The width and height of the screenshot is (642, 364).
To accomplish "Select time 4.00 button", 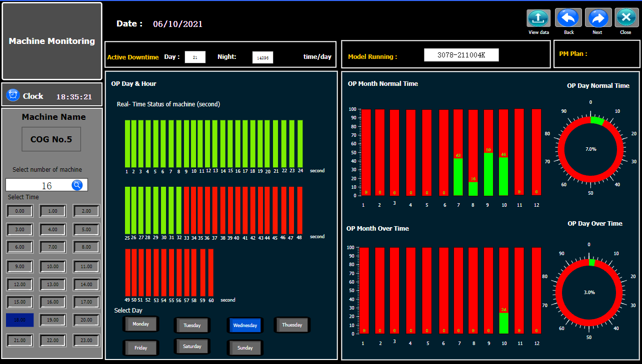I will [53, 230].
